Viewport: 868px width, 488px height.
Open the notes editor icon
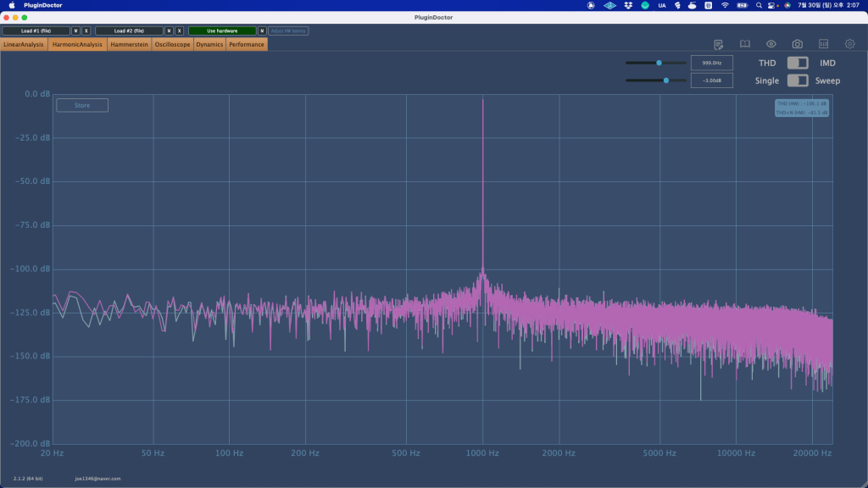point(719,44)
